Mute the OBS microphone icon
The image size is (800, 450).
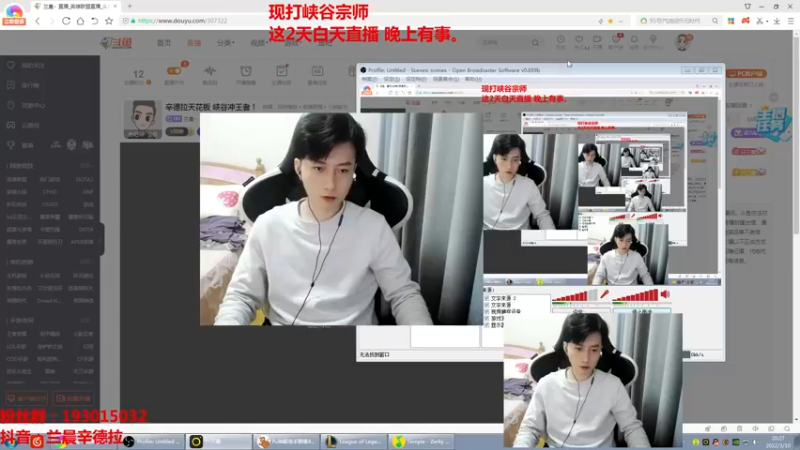click(x=604, y=294)
